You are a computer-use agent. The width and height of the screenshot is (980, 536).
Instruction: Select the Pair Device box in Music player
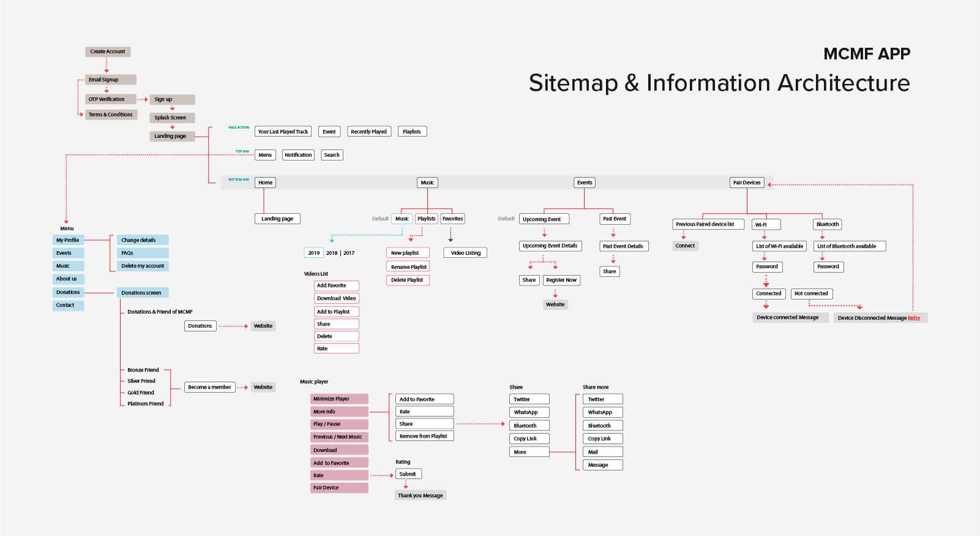[339, 488]
